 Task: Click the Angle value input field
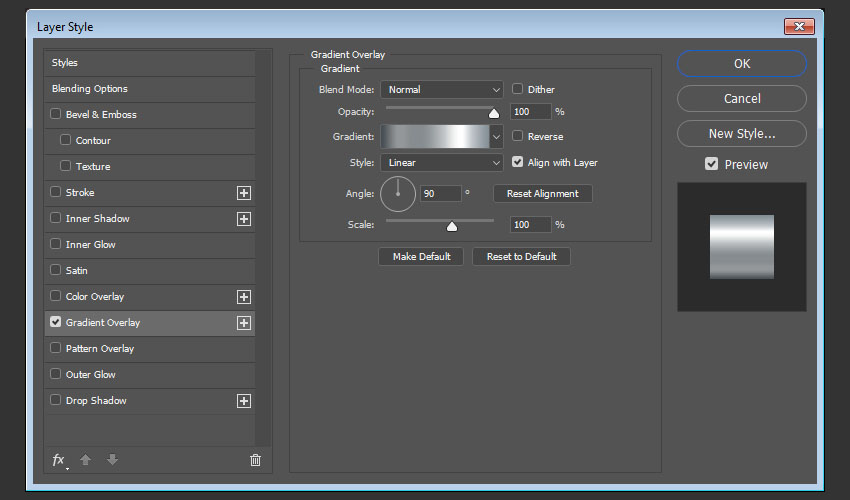point(441,193)
